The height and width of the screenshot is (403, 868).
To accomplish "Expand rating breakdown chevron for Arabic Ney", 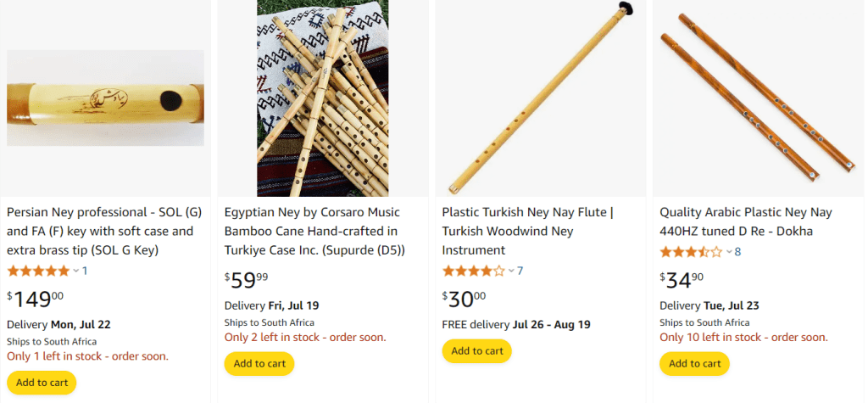I will tap(728, 252).
